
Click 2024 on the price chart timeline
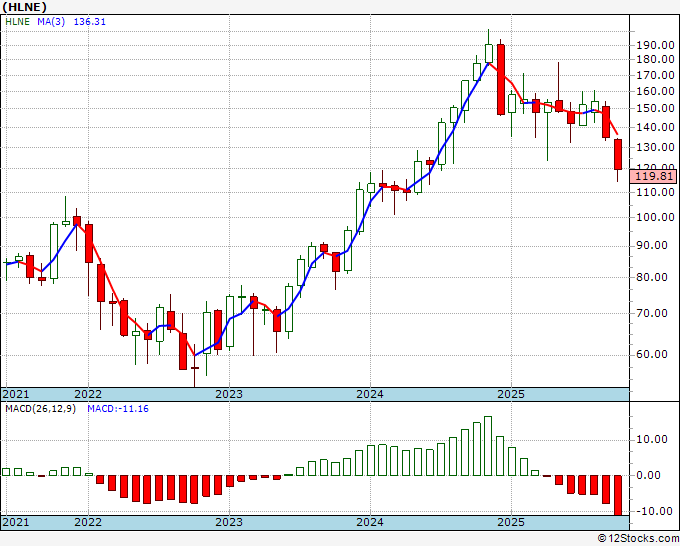[370, 394]
